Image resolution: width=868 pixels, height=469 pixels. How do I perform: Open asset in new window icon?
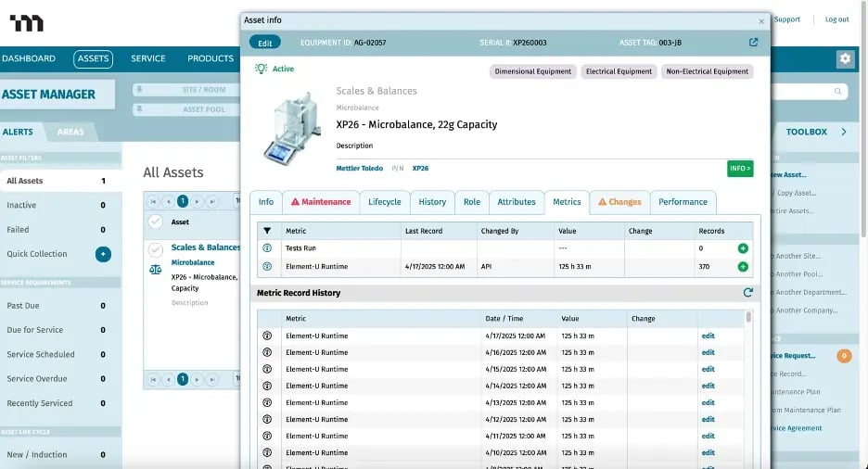click(753, 43)
